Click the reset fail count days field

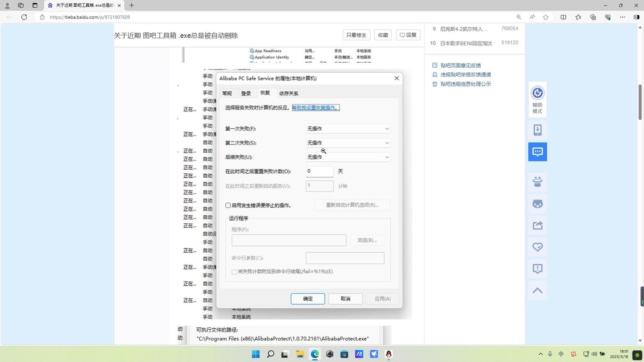coord(319,171)
